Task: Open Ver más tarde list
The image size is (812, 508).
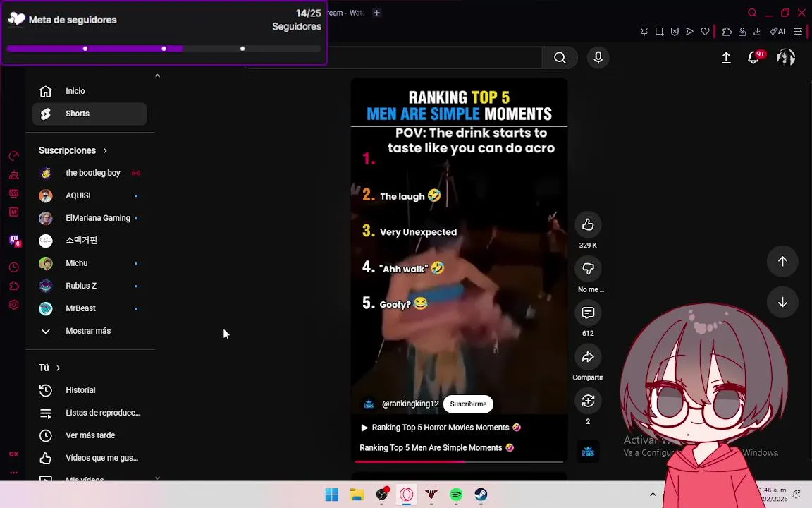Action: 90,435
